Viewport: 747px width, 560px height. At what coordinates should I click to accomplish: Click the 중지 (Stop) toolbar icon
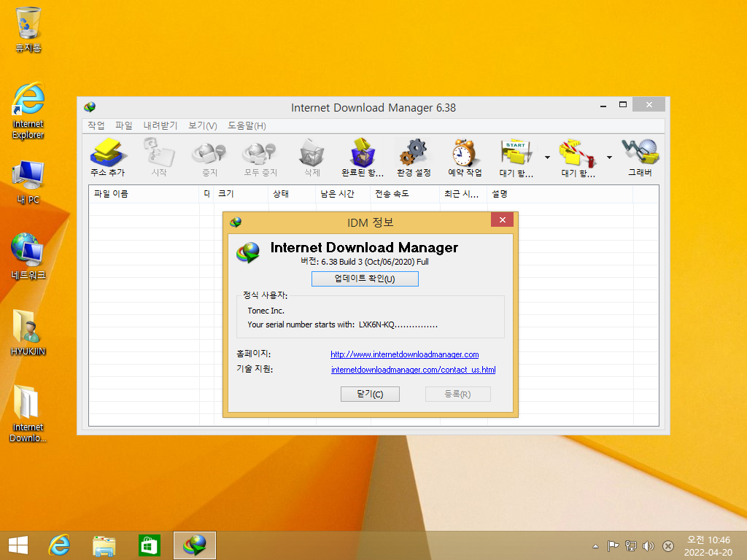(209, 157)
